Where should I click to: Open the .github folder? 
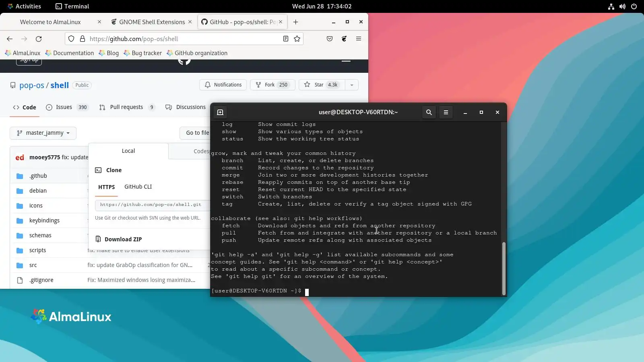(x=38, y=176)
